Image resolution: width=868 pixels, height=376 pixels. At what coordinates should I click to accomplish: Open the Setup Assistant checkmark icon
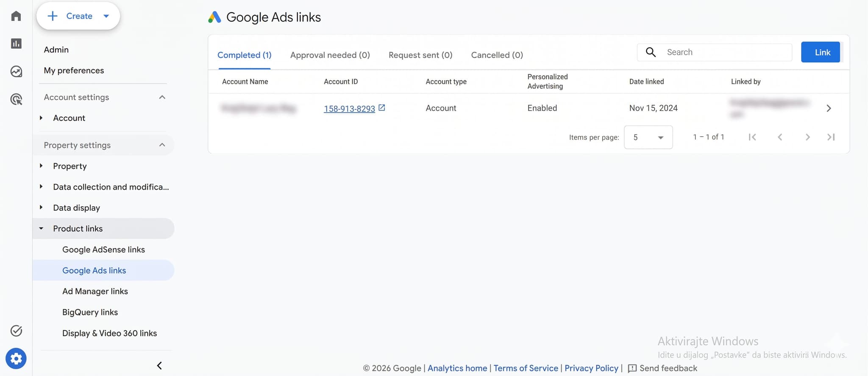pos(16,331)
